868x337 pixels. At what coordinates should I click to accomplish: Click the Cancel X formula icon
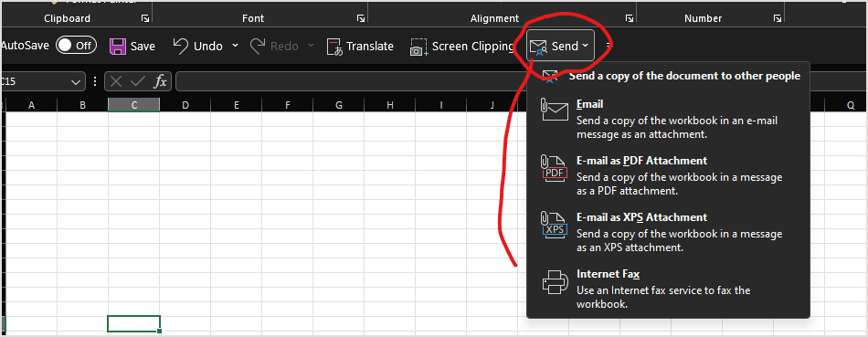pos(116,82)
